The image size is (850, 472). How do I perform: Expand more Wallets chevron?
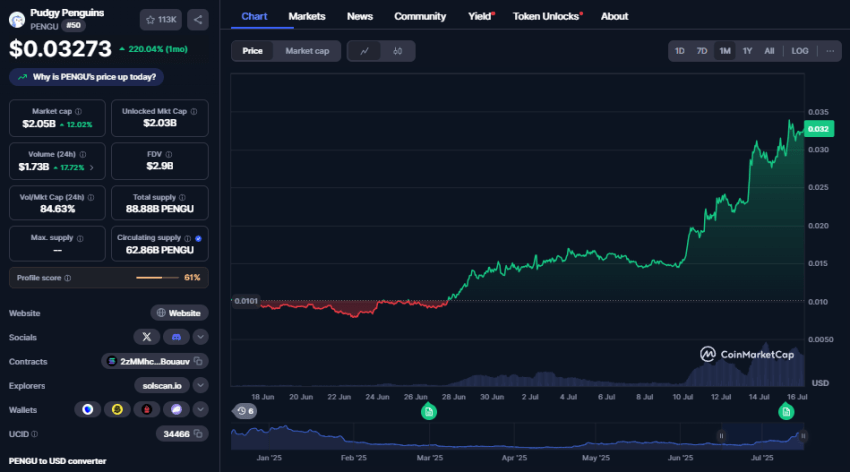[x=201, y=410]
